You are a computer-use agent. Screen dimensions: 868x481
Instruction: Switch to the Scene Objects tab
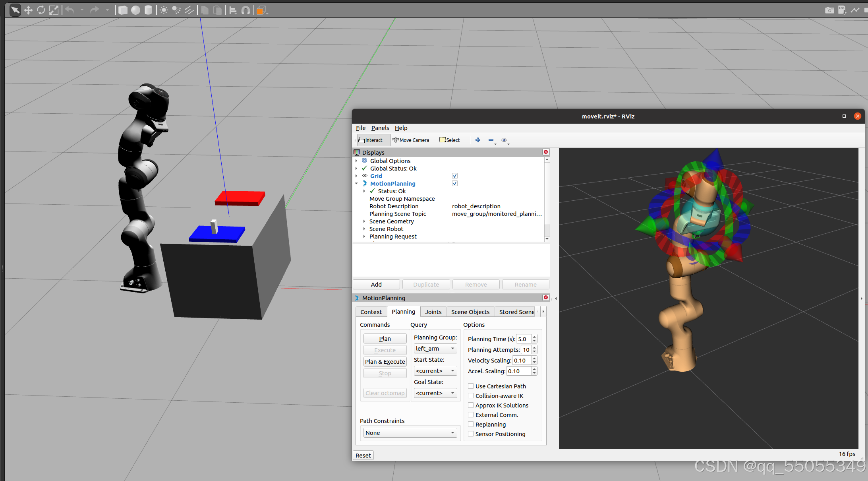point(470,312)
